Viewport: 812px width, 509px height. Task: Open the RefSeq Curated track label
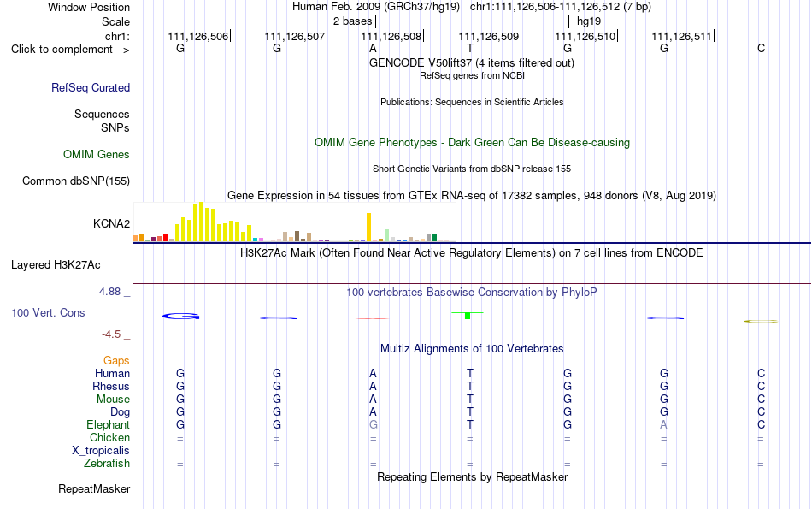click(91, 87)
